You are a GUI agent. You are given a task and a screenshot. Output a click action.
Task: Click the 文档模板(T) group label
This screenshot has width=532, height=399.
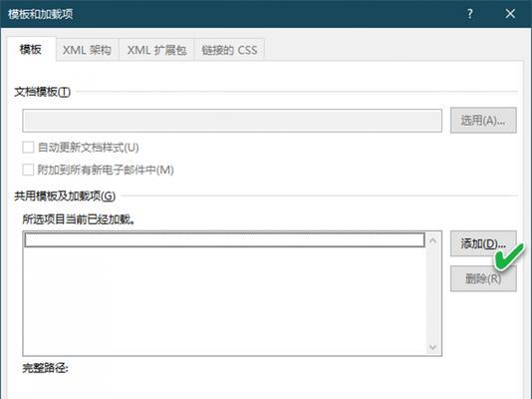coord(43,92)
